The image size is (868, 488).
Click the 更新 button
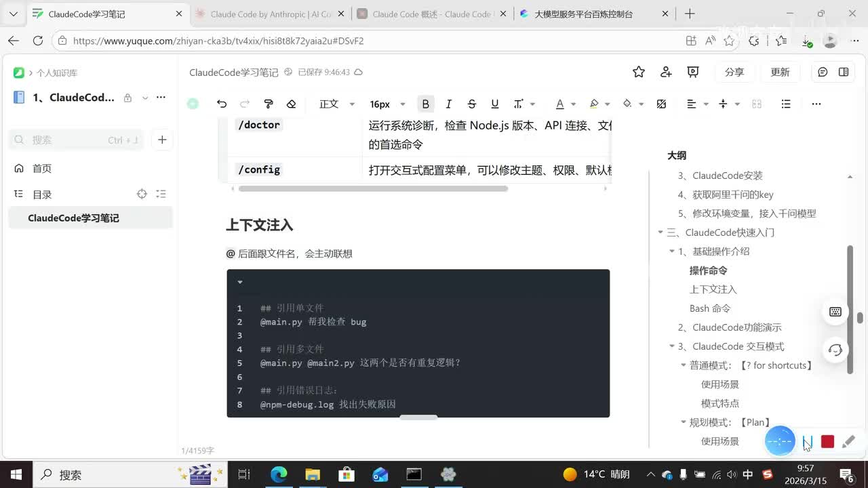[780, 72]
